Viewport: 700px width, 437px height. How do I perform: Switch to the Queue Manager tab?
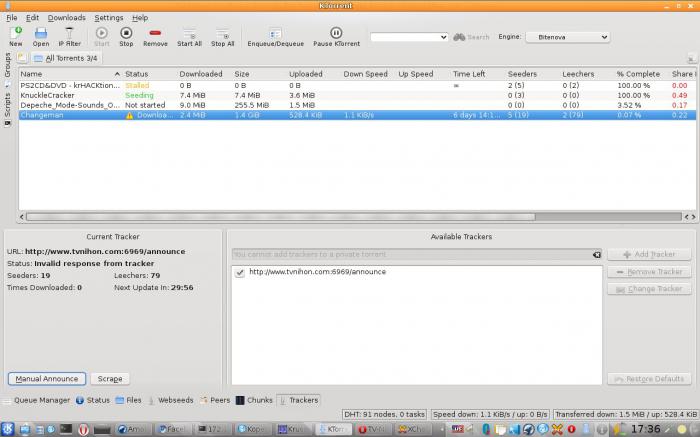coord(37,400)
